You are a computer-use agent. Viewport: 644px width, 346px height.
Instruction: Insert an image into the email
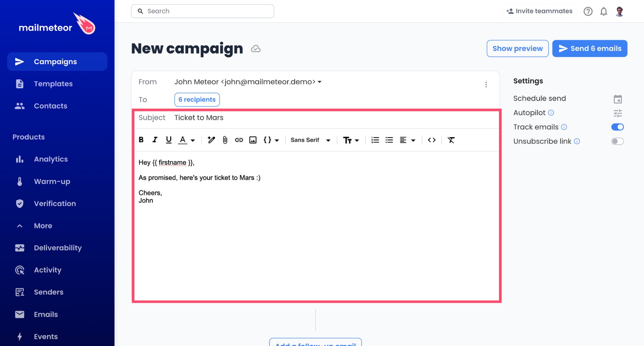[x=253, y=140]
